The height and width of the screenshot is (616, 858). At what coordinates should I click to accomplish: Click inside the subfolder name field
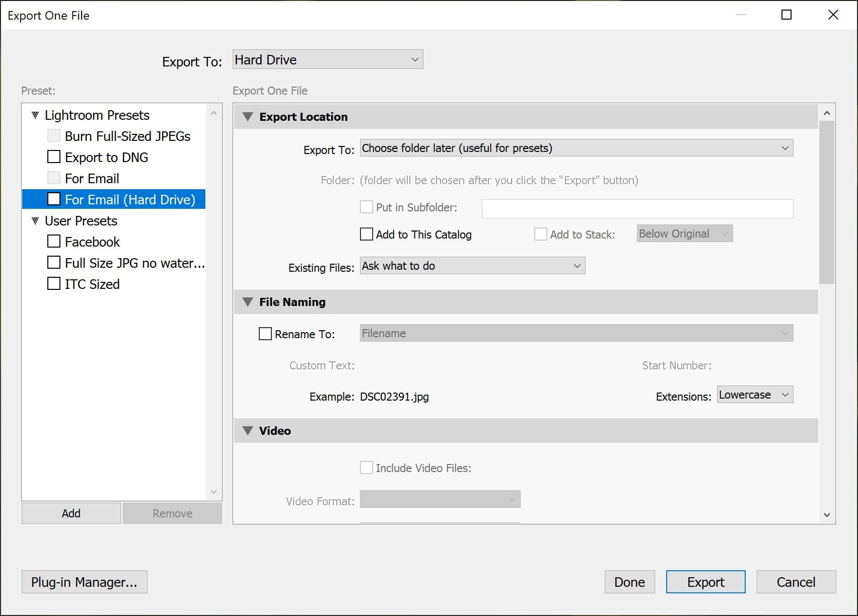tap(636, 208)
